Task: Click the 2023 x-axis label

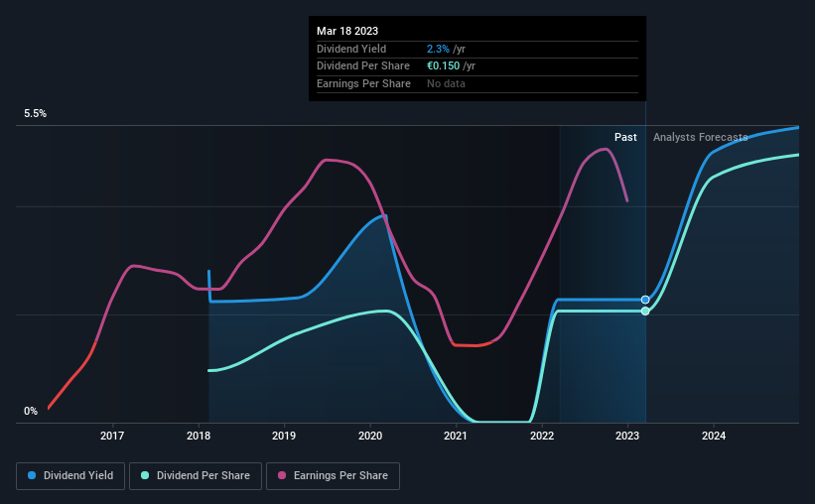Action: point(627,436)
